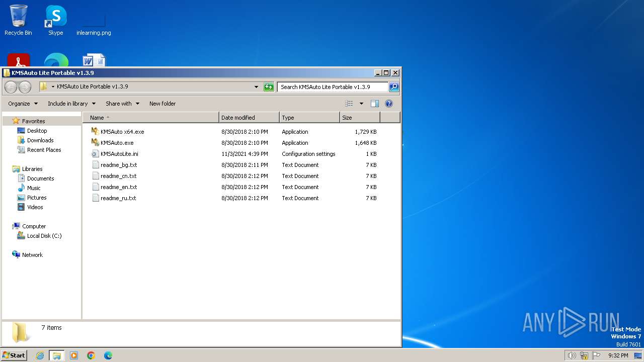This screenshot has width=644, height=362.
Task: Change the view with the views icon
Action: tap(349, 104)
